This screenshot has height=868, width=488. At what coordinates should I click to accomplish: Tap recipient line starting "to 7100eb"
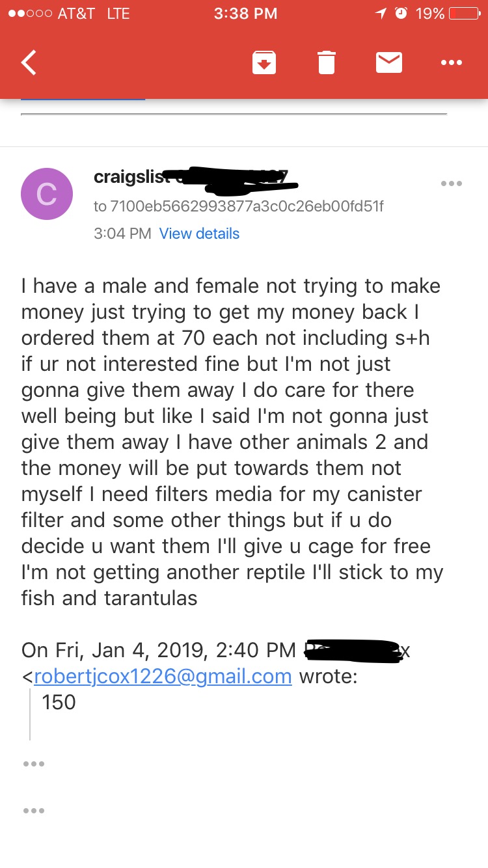pos(238,206)
